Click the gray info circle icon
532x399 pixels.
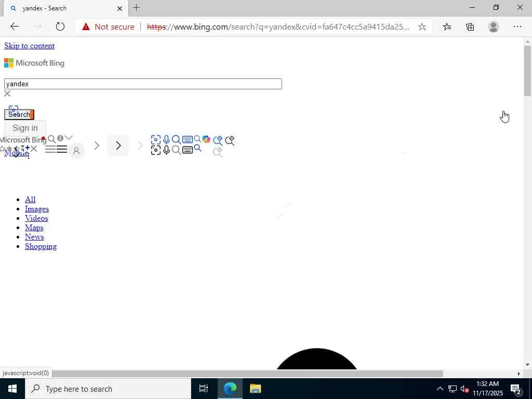[x=60, y=138]
